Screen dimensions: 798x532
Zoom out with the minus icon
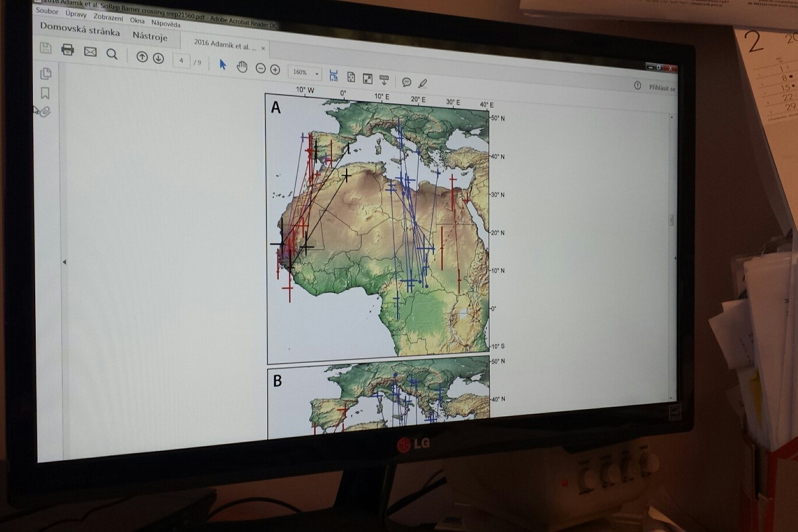coord(261,68)
